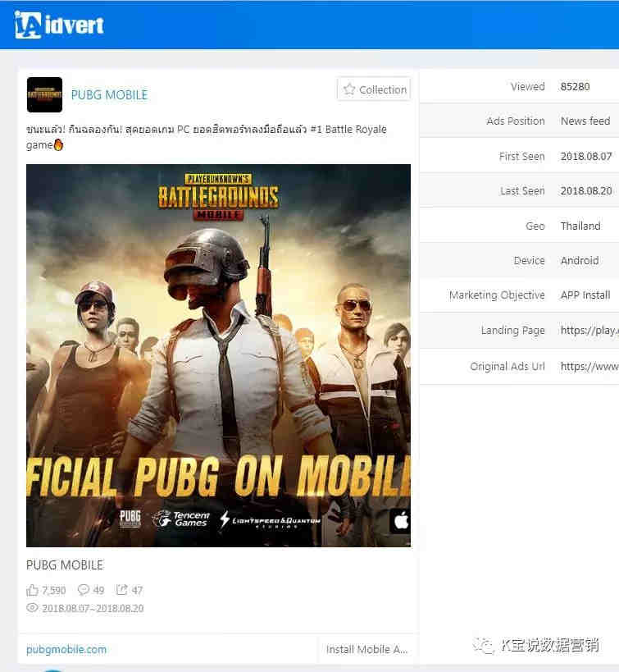Viewport: 619px width, 672px height.
Task: Select the Geo value Thailand
Action: point(580,226)
